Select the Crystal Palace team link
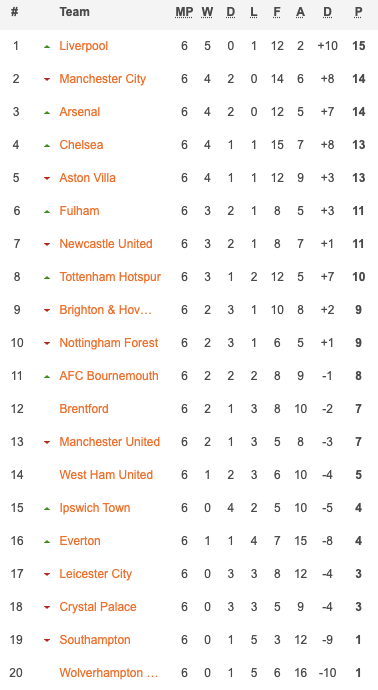The image size is (378, 690). (98, 607)
